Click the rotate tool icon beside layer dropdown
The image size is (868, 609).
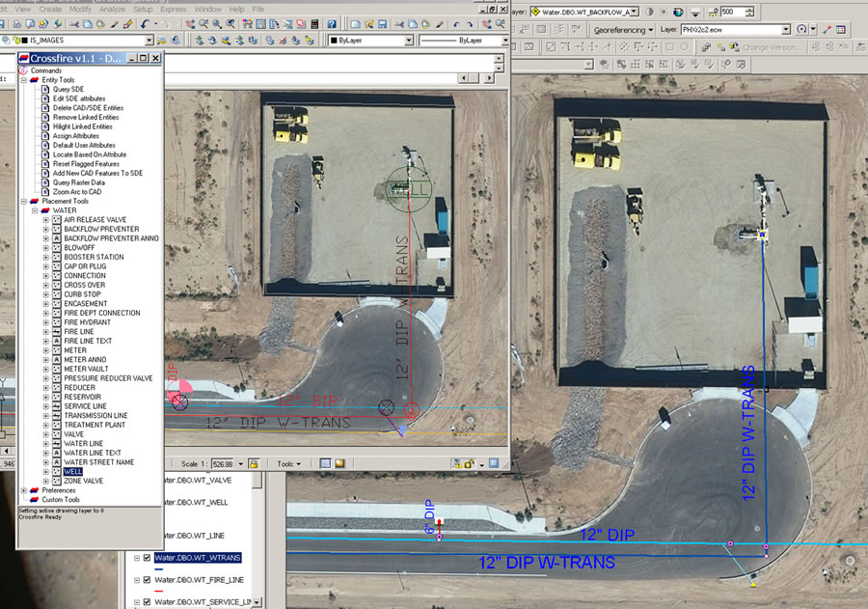[801, 29]
